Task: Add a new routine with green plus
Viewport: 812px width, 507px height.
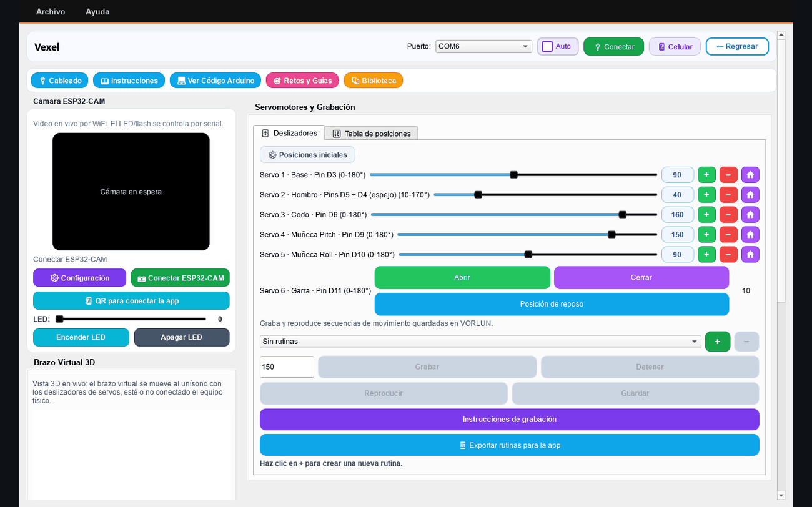Action: pyautogui.click(x=718, y=342)
